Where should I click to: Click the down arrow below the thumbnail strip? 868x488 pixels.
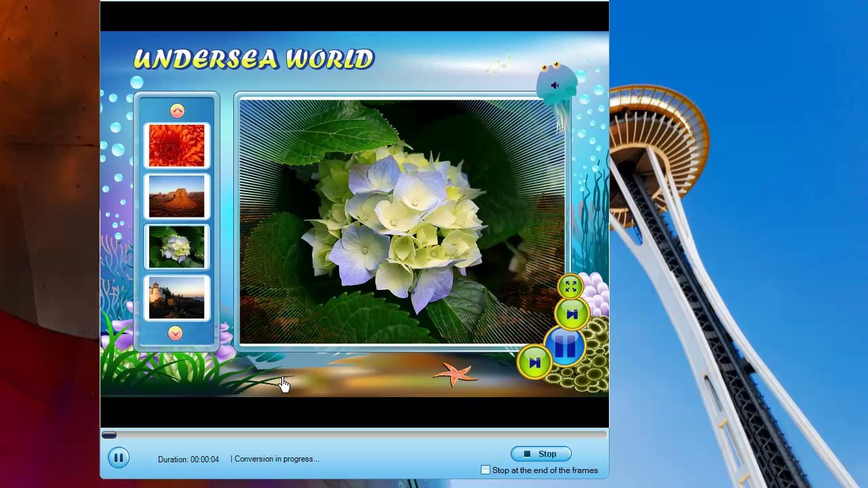pos(176,333)
